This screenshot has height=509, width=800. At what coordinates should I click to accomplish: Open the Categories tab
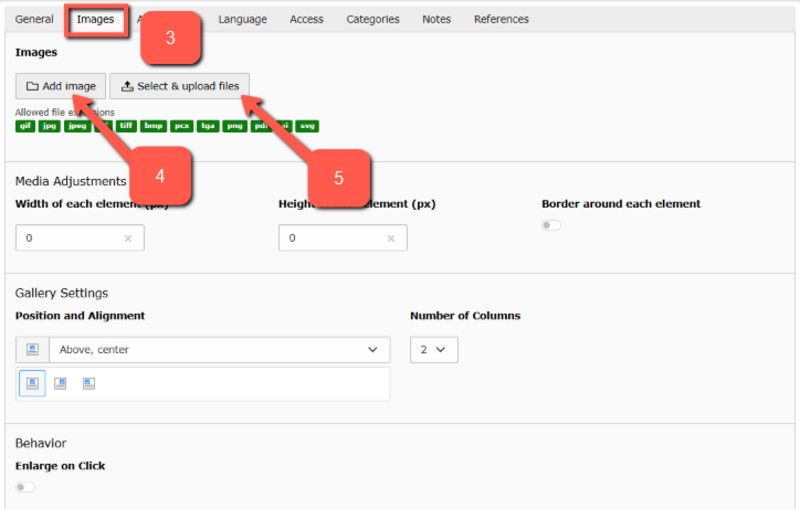(373, 19)
